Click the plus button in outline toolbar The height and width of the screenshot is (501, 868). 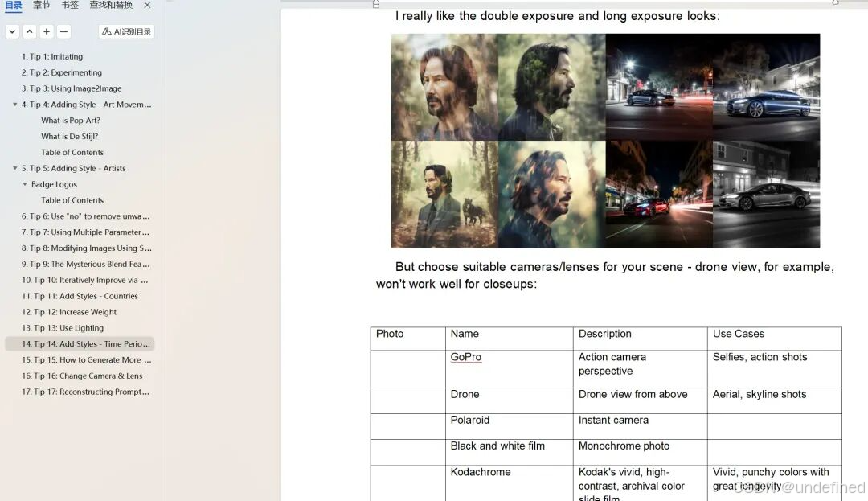[x=47, y=31]
